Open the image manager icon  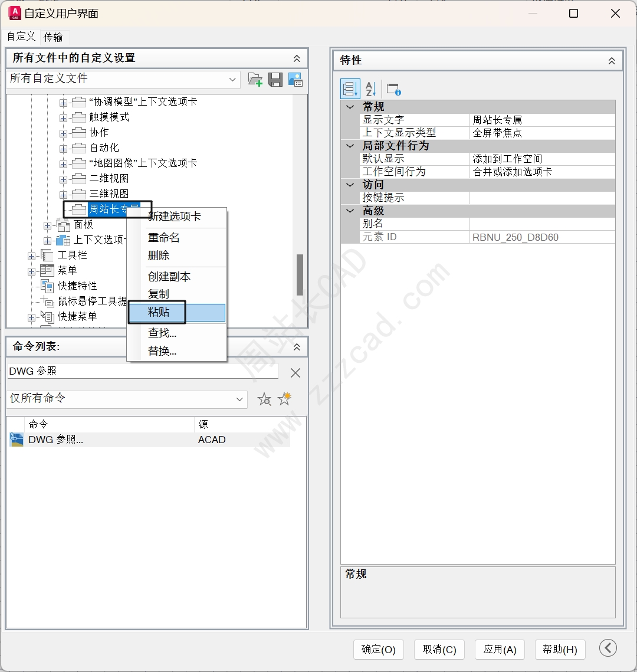click(295, 80)
